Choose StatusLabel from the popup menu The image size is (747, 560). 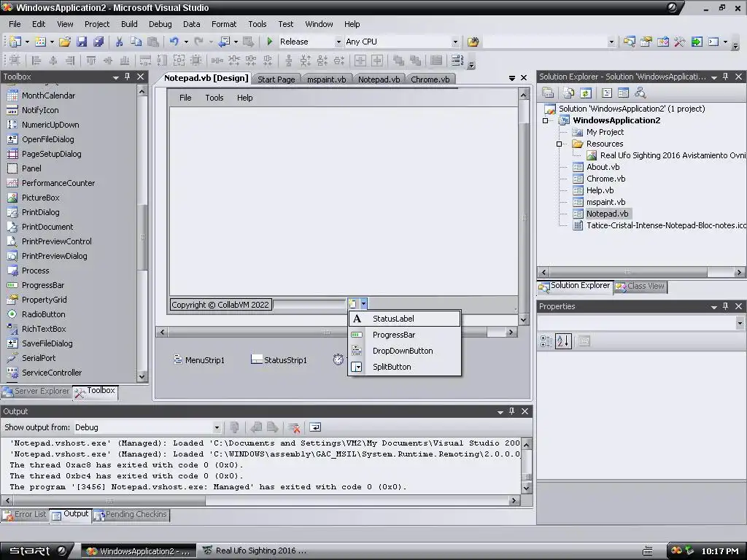tap(405, 319)
